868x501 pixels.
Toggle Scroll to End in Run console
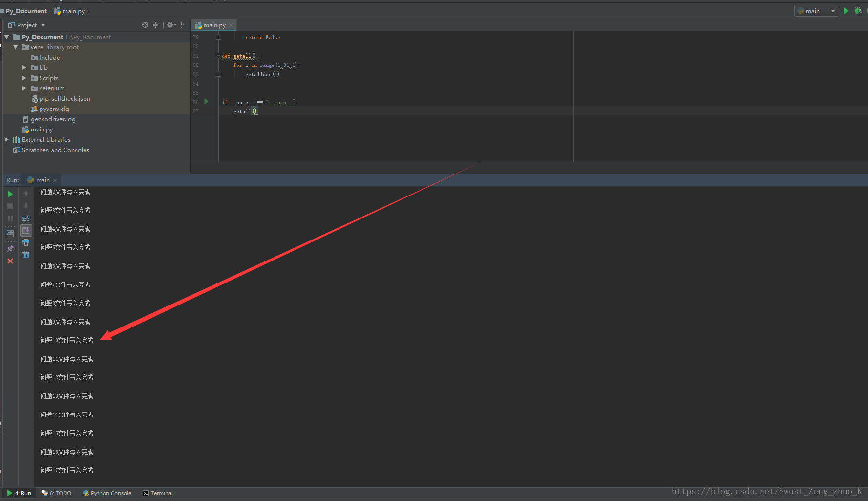click(26, 230)
